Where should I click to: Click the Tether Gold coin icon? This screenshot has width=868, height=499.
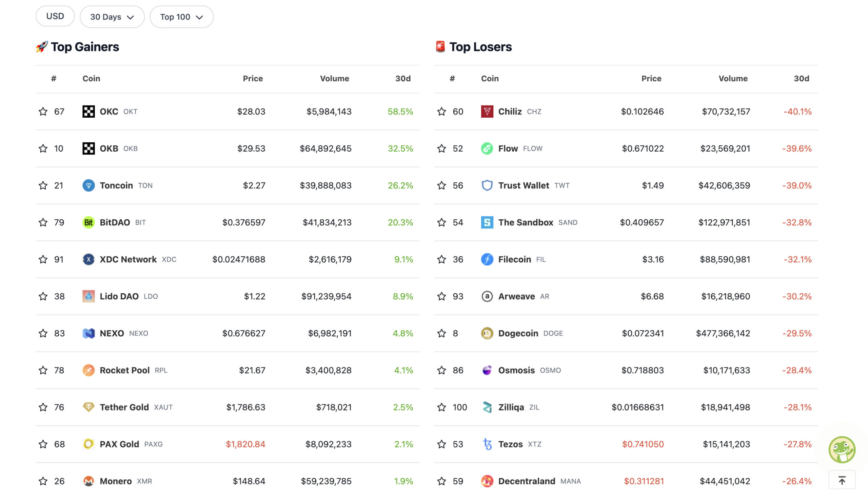click(88, 407)
